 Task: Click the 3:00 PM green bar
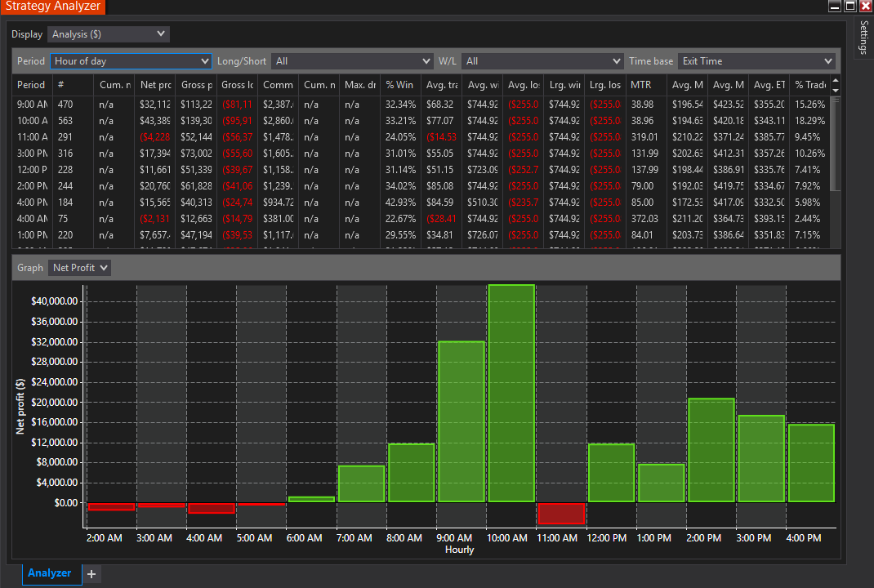[761, 459]
